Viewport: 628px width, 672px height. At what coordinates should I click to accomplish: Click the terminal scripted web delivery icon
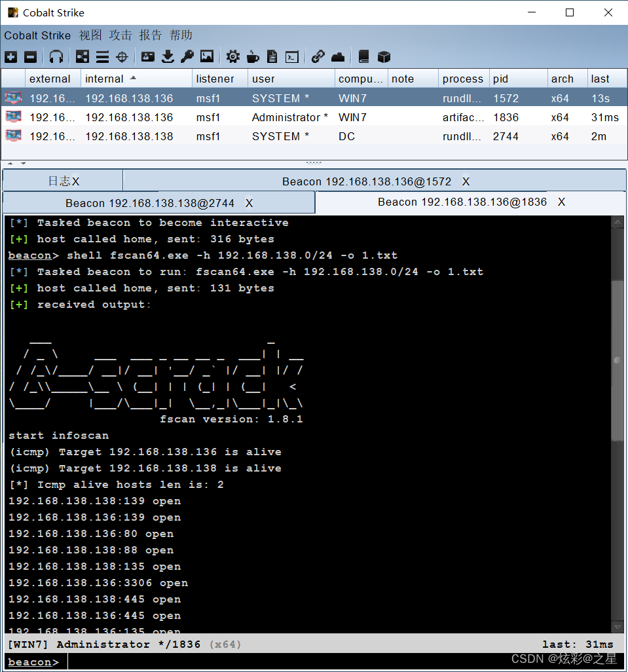coord(292,56)
